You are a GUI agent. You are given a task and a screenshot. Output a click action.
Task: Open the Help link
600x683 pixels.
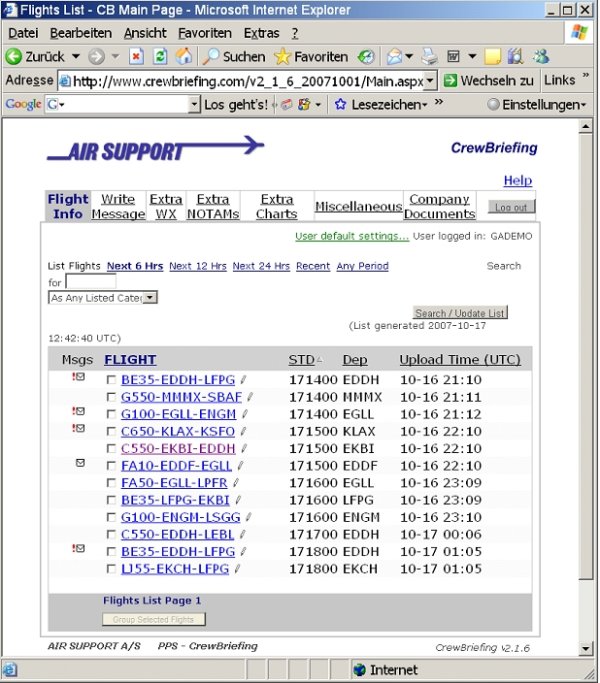[518, 180]
